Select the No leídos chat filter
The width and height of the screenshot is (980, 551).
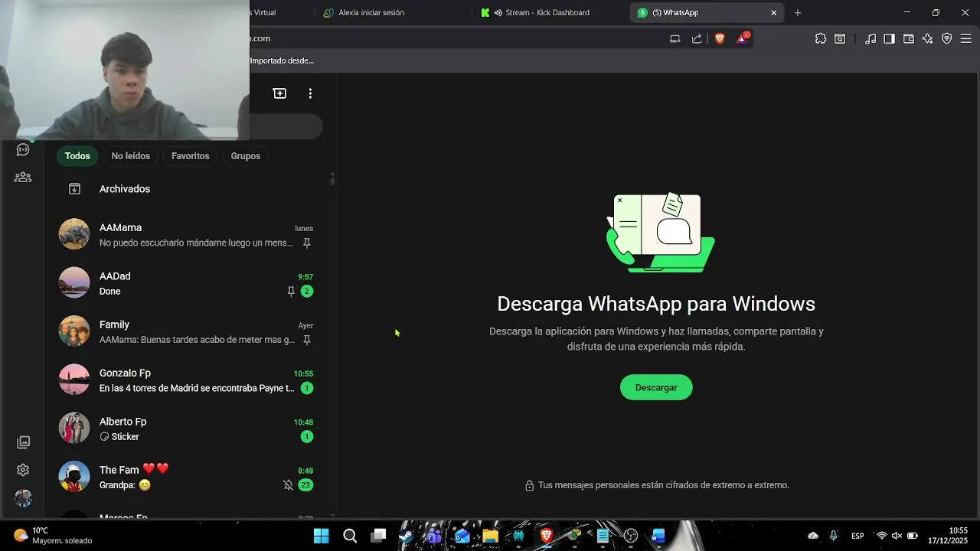(131, 156)
